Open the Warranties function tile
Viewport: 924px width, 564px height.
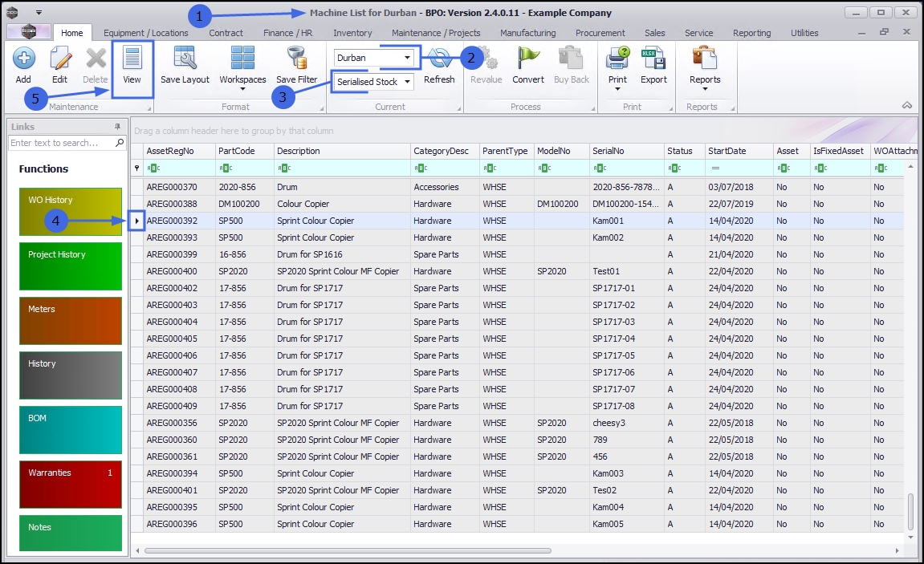tap(71, 484)
